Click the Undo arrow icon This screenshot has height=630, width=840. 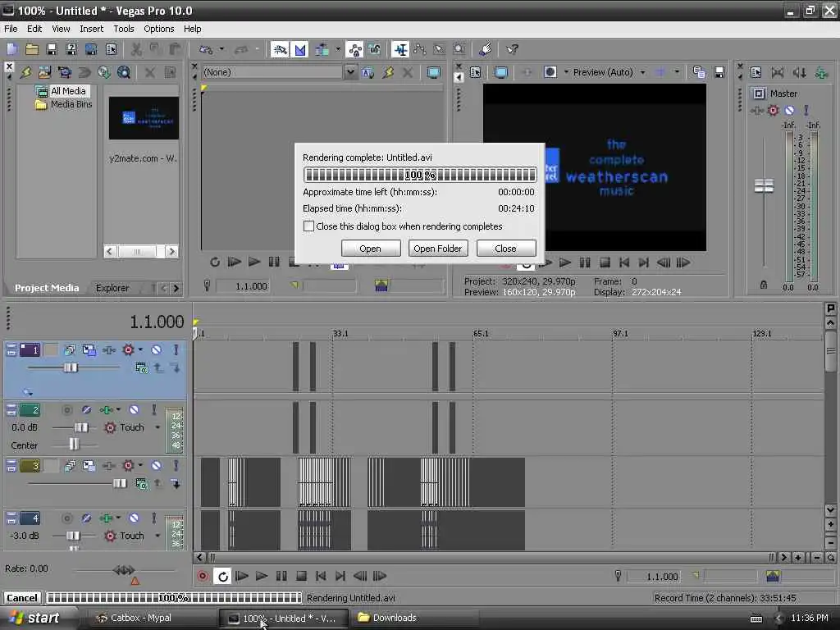(206, 50)
